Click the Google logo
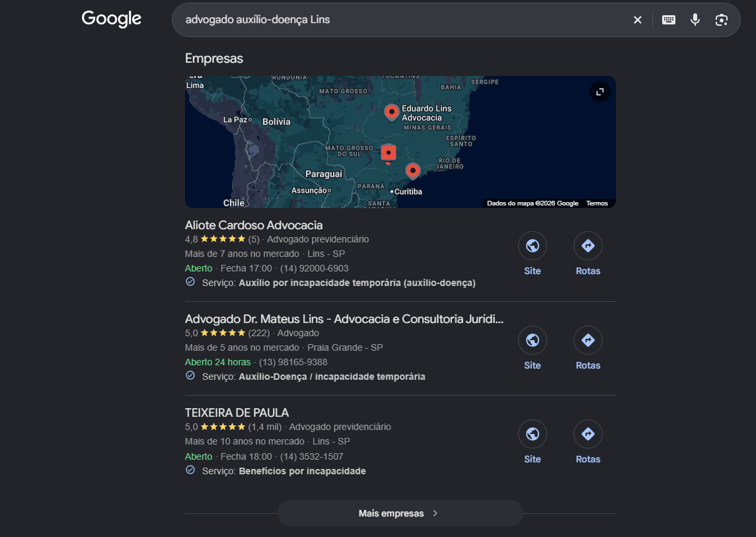The width and height of the screenshot is (756, 537). [x=112, y=18]
